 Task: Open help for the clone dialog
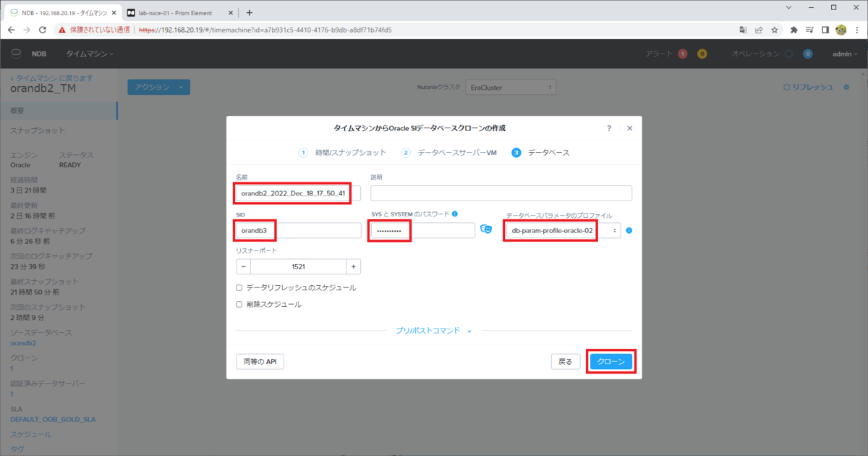(609, 127)
